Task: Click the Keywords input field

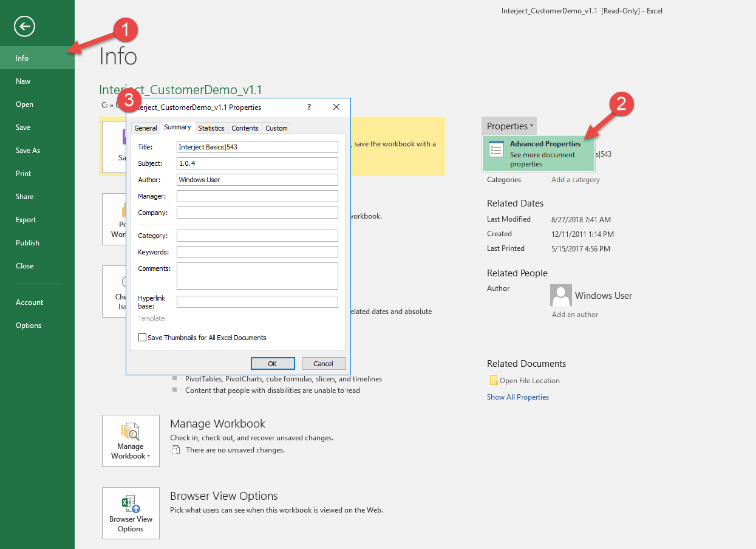Action: [257, 252]
